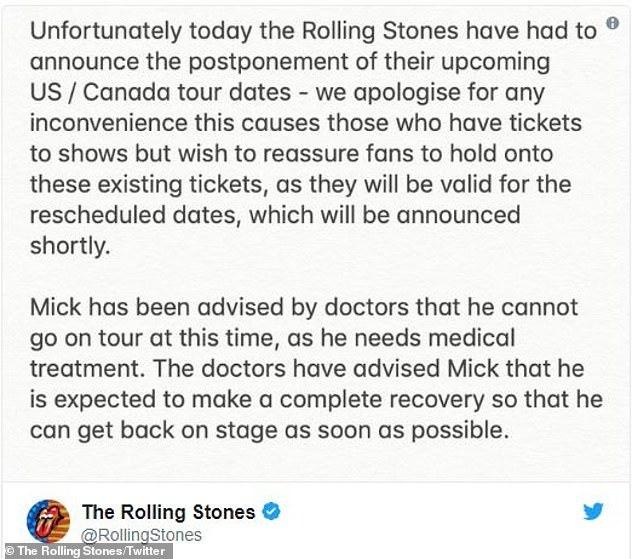Screen dimensions: 632x559
Task: Click the line 'Mick has been advised by doctors'
Action: (x=304, y=307)
